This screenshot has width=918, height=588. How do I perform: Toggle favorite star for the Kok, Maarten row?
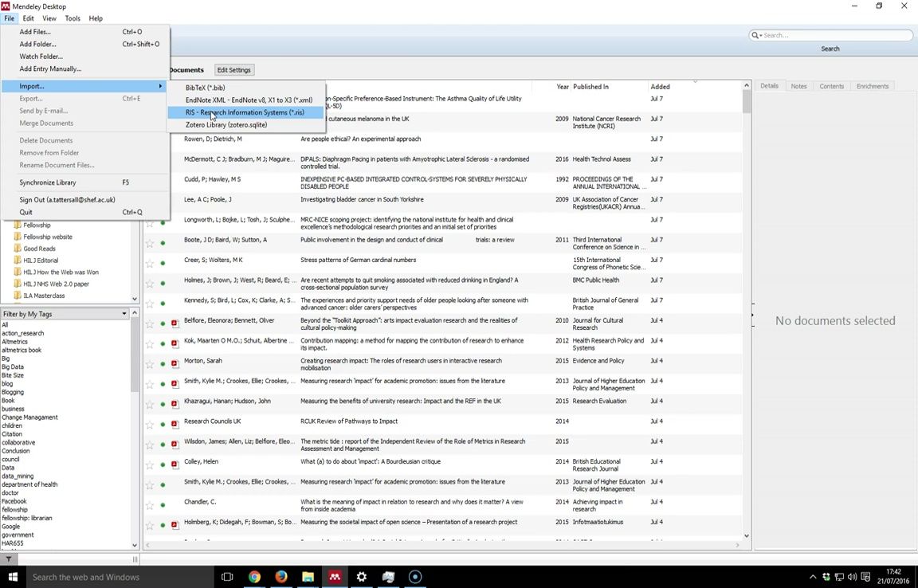point(150,343)
